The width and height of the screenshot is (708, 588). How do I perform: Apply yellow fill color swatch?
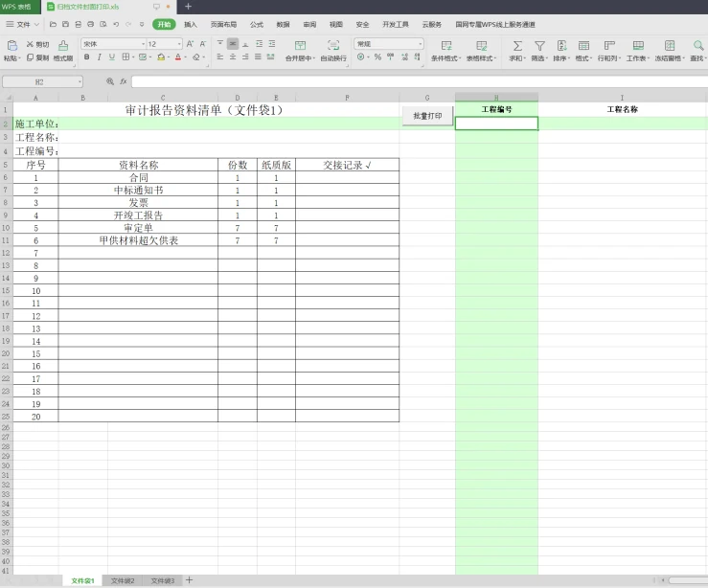point(161,57)
